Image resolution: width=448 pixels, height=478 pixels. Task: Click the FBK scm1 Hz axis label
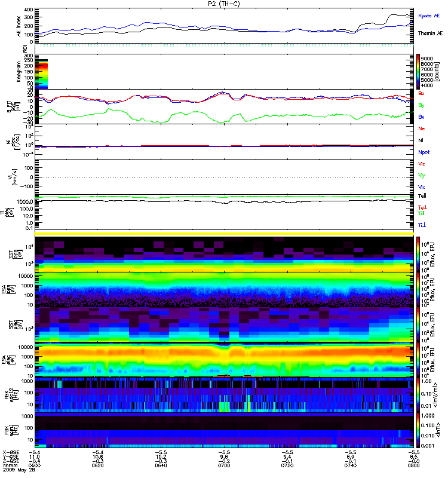point(10,430)
